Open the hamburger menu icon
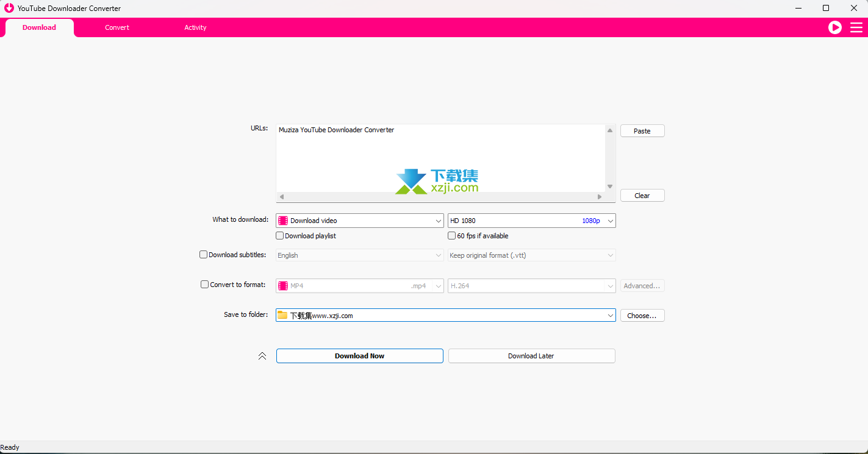 click(856, 27)
